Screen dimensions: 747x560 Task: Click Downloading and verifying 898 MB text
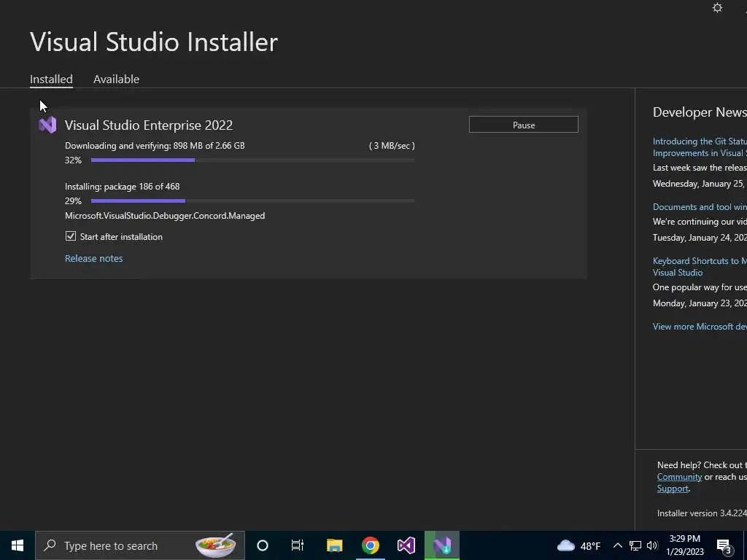point(155,146)
